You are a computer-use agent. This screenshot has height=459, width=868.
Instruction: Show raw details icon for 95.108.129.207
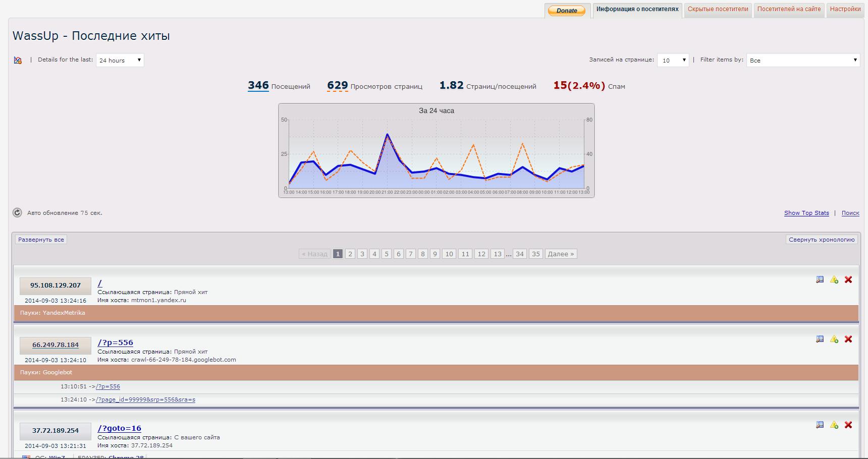(x=820, y=280)
